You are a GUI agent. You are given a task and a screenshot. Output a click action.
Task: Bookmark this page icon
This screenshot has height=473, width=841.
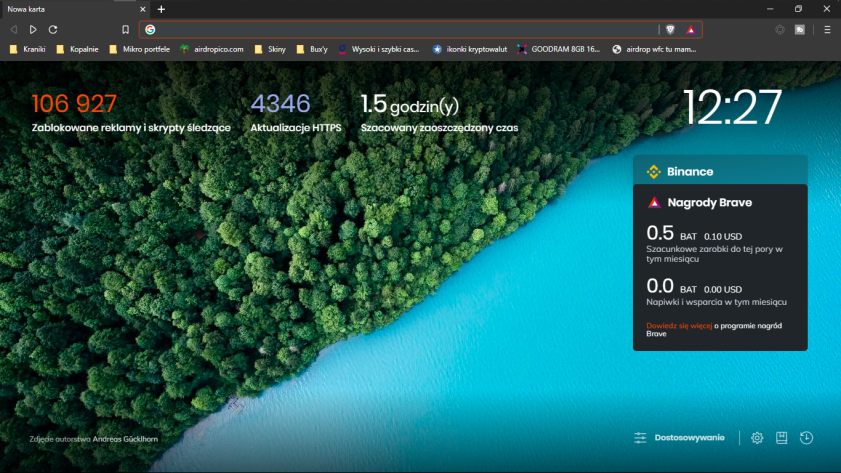126,29
